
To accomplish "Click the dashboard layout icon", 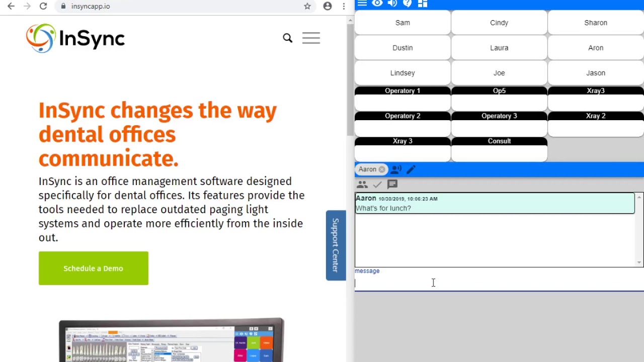I will click(x=423, y=4).
